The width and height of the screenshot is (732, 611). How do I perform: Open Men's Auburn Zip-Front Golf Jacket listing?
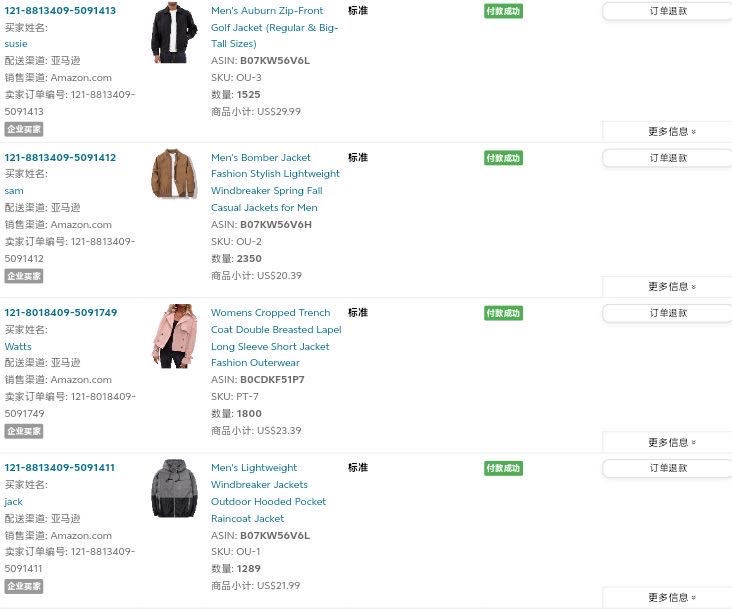[x=274, y=27]
